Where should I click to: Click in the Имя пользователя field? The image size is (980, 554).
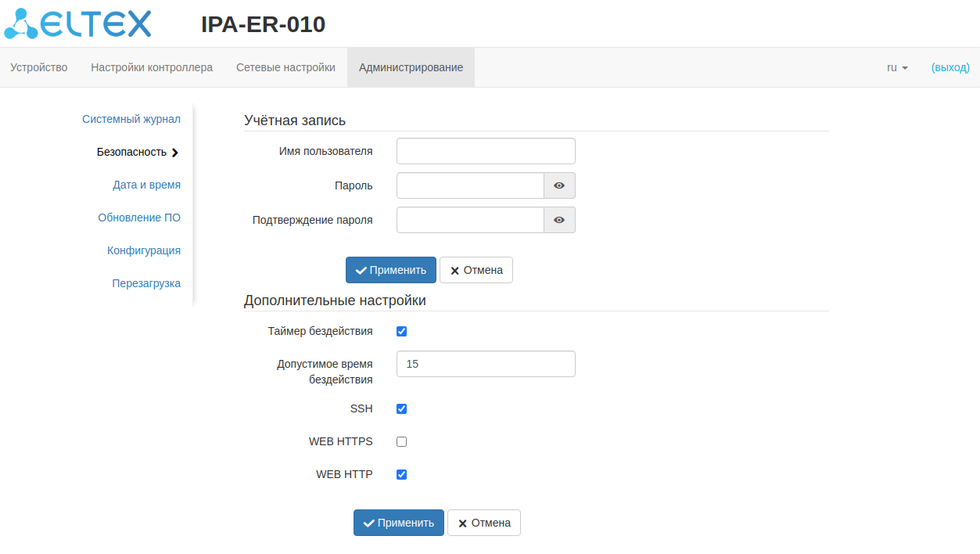486,151
